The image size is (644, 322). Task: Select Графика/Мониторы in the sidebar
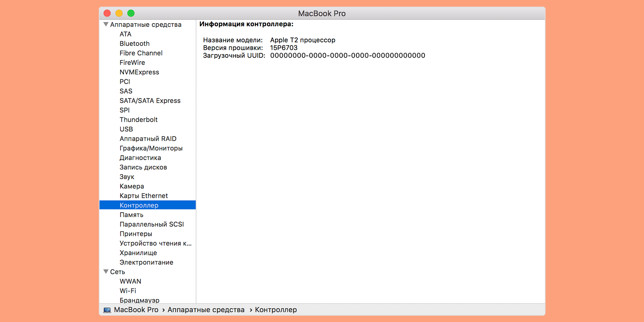(x=151, y=148)
